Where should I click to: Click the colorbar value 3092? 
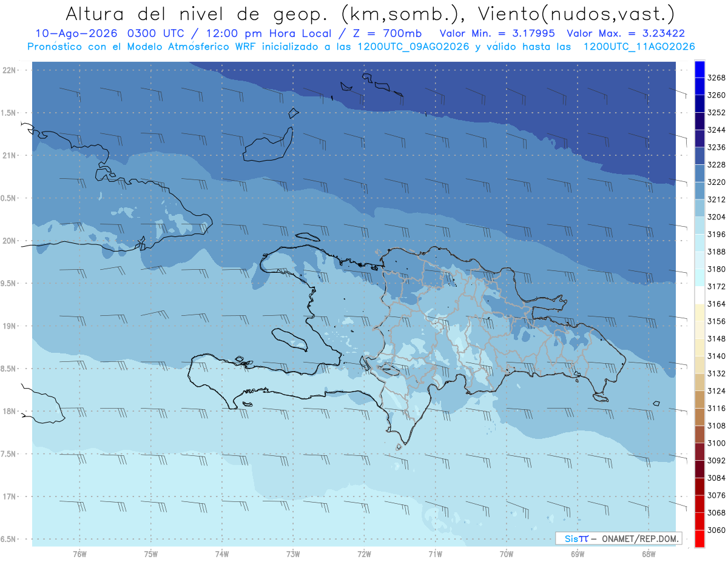click(716, 461)
